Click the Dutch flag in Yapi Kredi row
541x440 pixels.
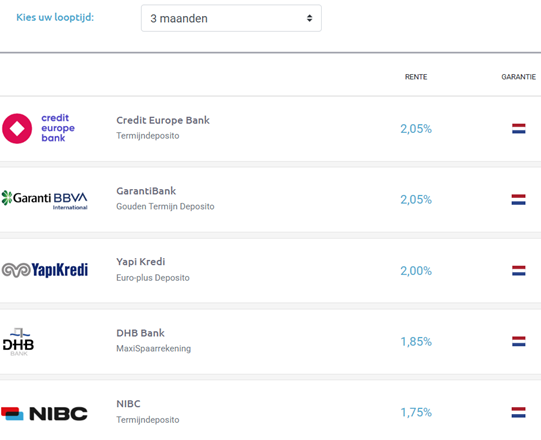519,271
